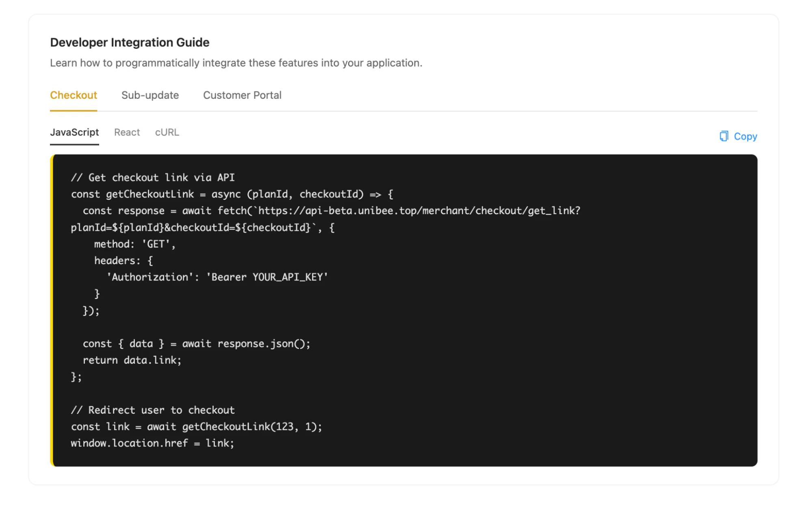Click the copy-to-clipboard icon above the code block
Screen dimensions: 812x505
[723, 136]
